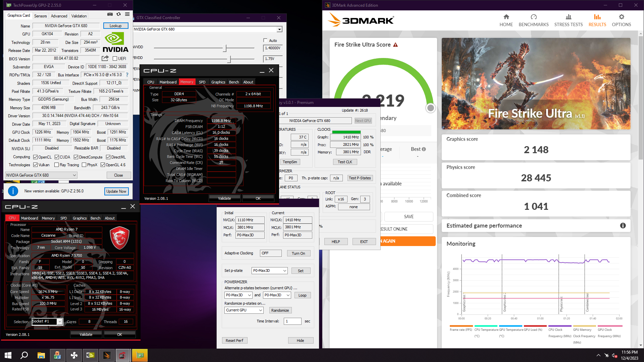Adjust the FBVDD voltage slider handle

pos(229,59)
